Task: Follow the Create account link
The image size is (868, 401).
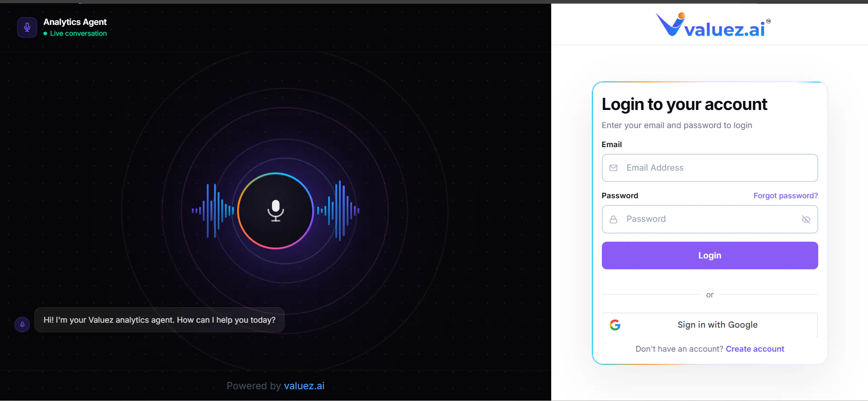Action: [755, 349]
